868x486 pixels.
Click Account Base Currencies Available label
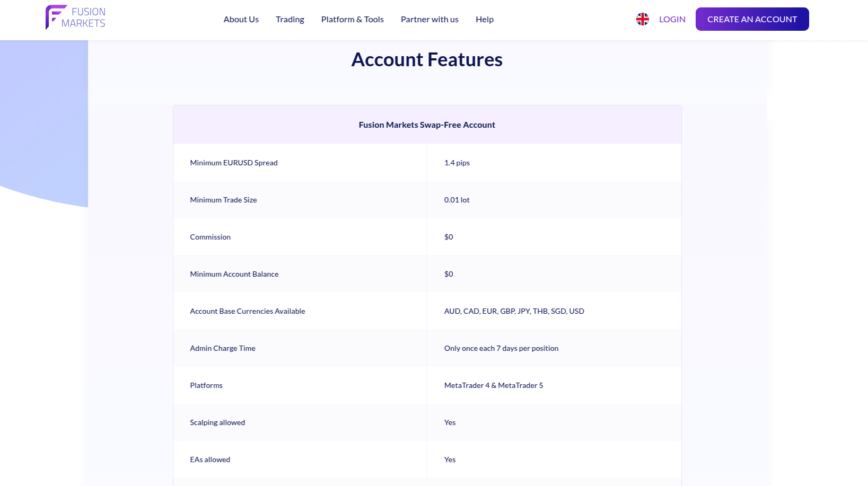tap(248, 311)
